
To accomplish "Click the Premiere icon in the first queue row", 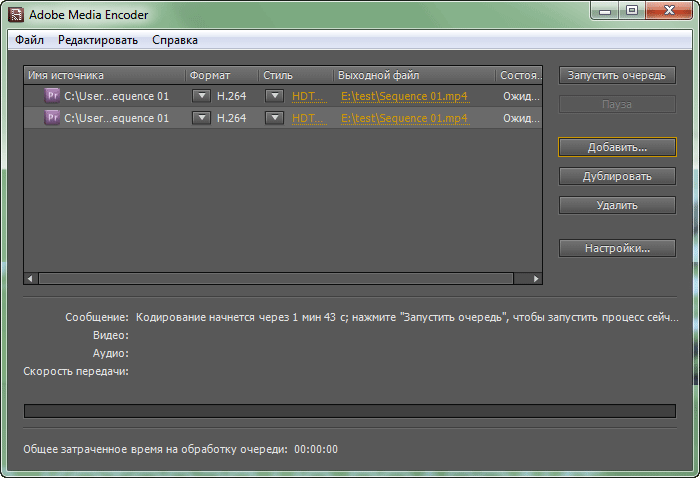I will tap(52, 96).
